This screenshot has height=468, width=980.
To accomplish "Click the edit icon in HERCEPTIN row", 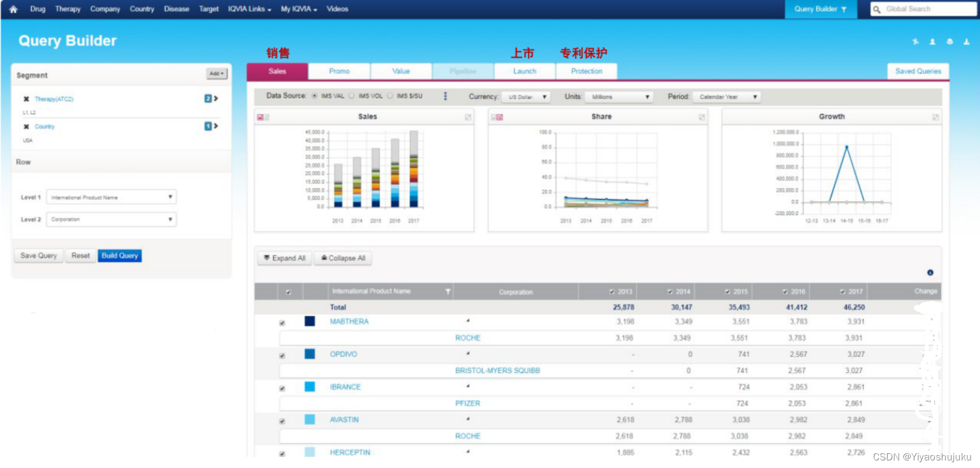I will click(x=468, y=452).
